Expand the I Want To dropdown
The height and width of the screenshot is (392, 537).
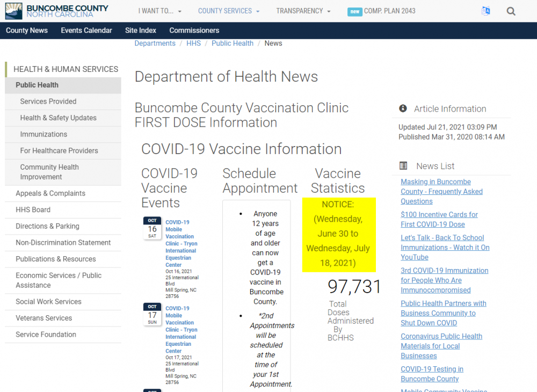coord(159,11)
